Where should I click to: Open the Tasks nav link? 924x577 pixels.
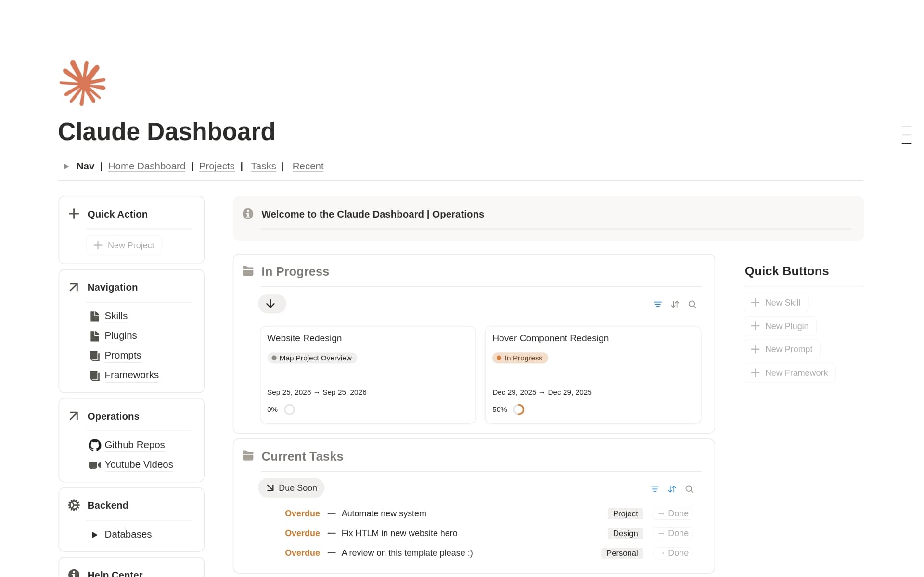pos(263,166)
